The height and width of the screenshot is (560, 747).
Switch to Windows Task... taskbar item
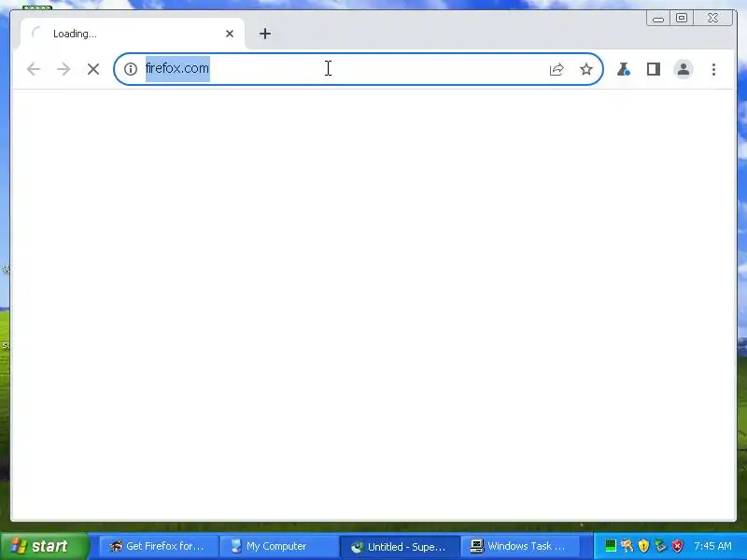520,546
